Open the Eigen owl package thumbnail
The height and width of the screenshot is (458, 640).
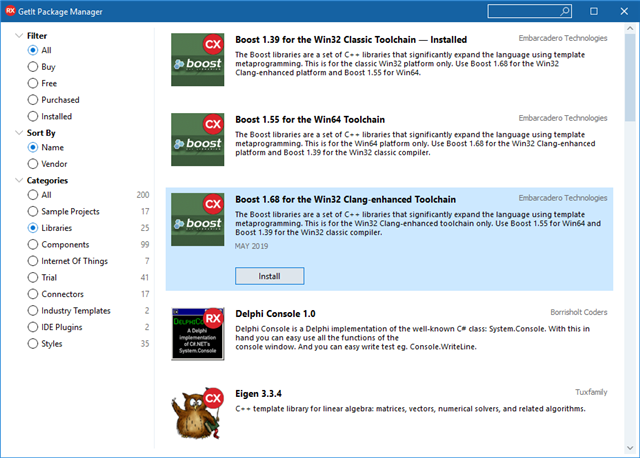click(x=198, y=414)
